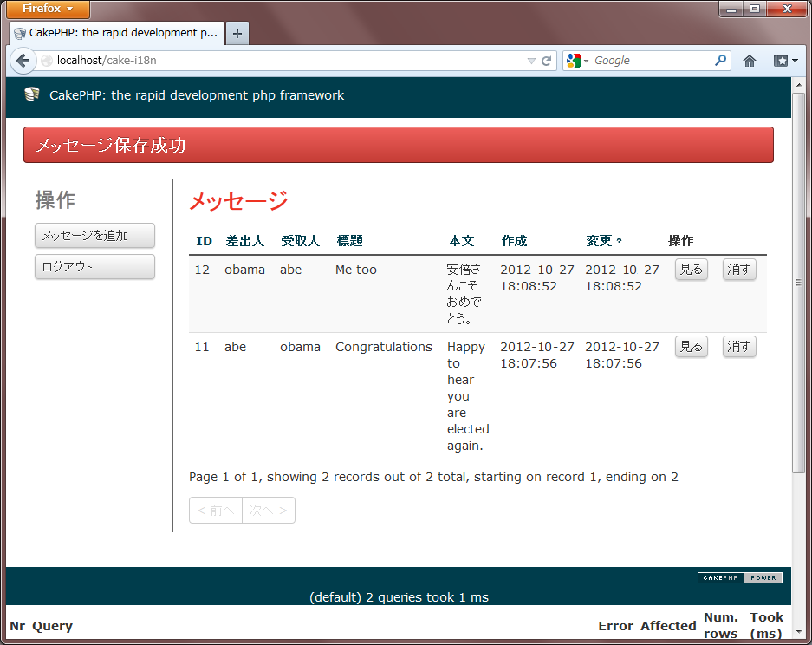Open a new tab with plus button
This screenshot has width=812, height=645.
237,33
